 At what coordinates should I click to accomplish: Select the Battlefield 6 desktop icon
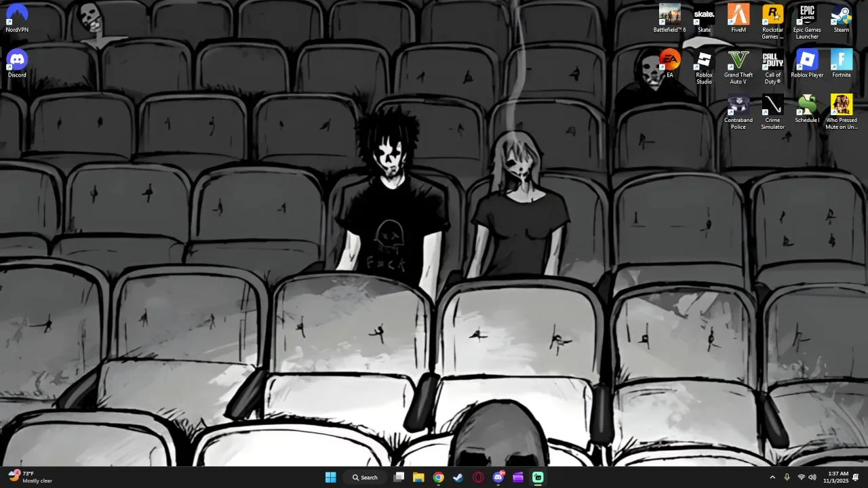click(670, 18)
